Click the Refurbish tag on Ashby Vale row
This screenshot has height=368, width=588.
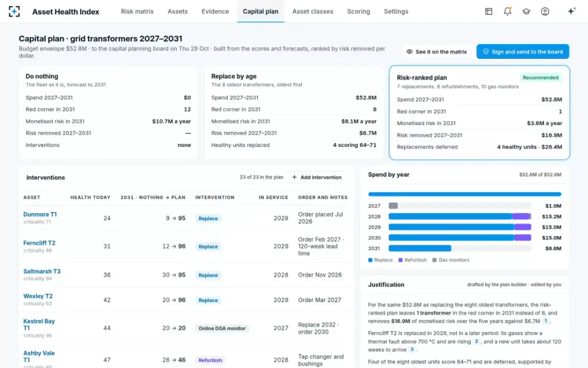coord(210,360)
